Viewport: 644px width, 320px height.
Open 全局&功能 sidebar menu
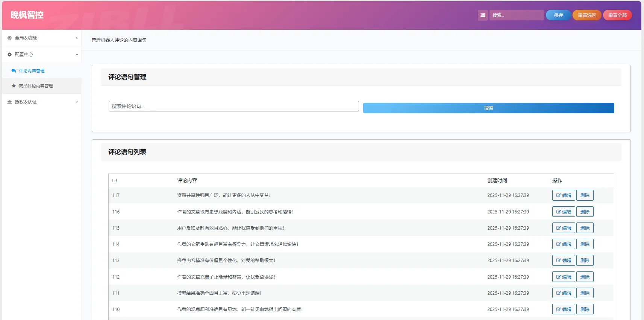tap(42, 38)
